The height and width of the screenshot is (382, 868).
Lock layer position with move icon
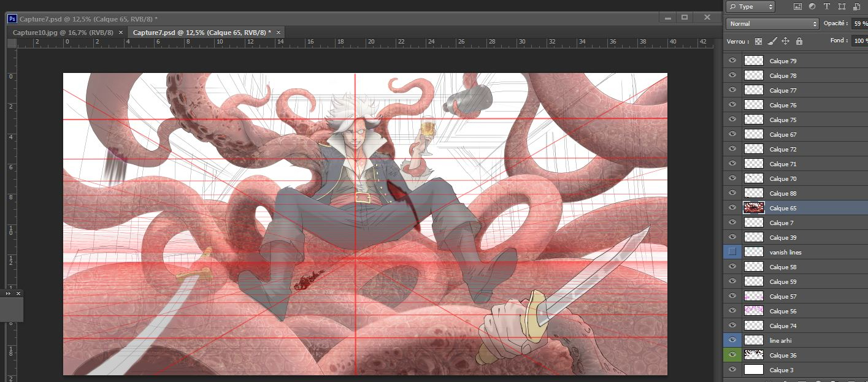tap(786, 41)
